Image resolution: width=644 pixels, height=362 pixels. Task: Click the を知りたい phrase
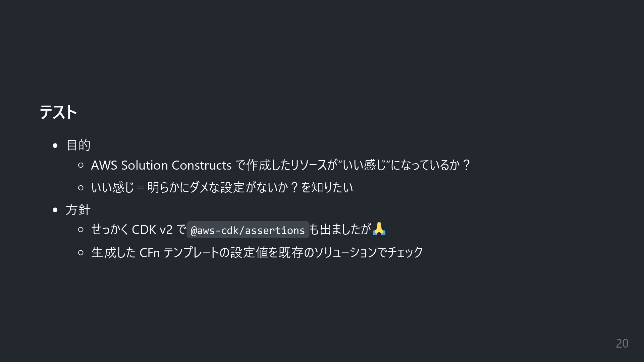(x=327, y=187)
